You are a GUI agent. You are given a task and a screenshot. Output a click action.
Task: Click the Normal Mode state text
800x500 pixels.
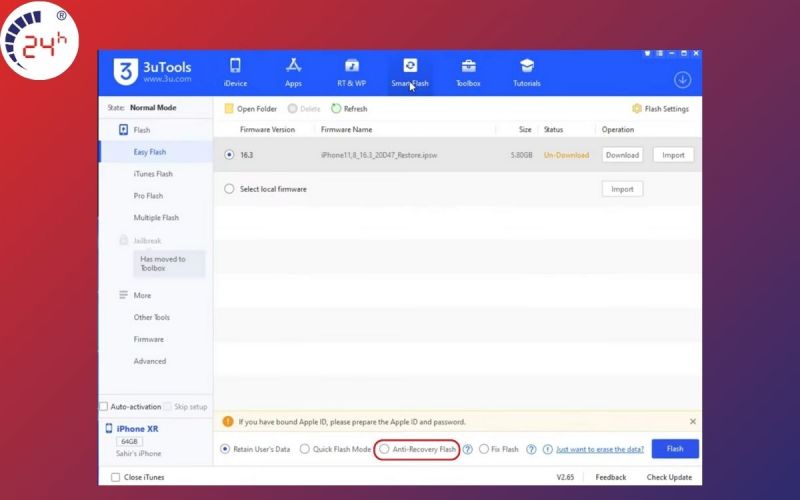click(x=153, y=108)
